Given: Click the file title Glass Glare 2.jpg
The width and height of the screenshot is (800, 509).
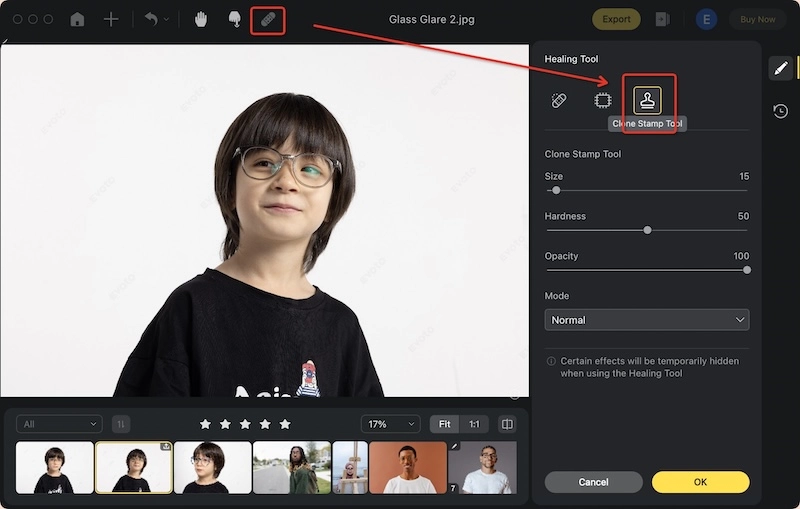Looking at the screenshot, I should 432,19.
